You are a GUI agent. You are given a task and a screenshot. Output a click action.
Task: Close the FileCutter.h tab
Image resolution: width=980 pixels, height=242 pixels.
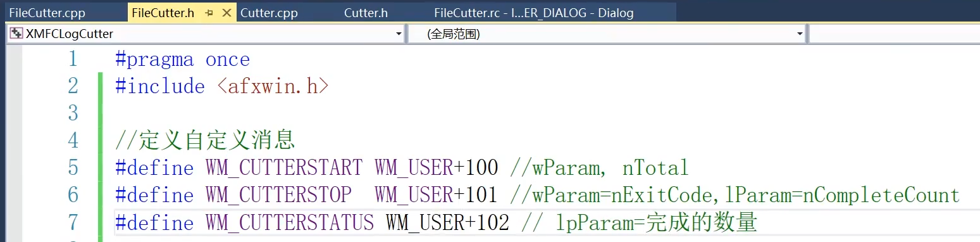coord(227,13)
